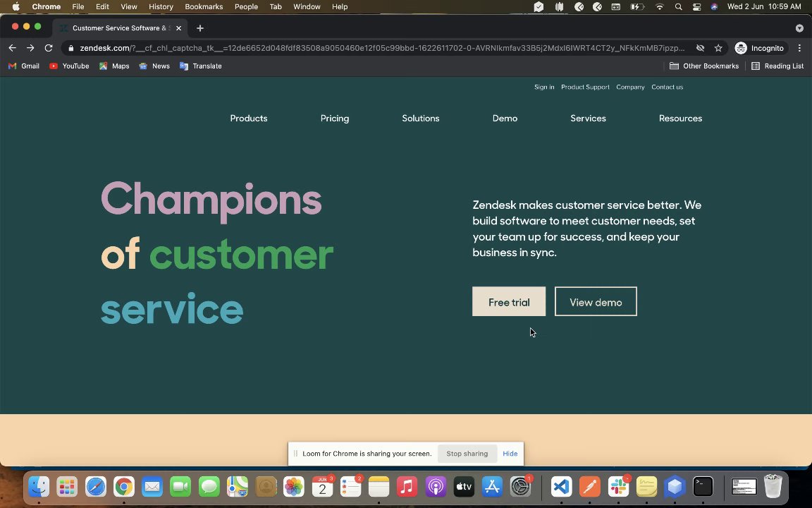Viewport: 812px width, 508px height.
Task: Click the browser forward arrow
Action: click(x=30, y=48)
